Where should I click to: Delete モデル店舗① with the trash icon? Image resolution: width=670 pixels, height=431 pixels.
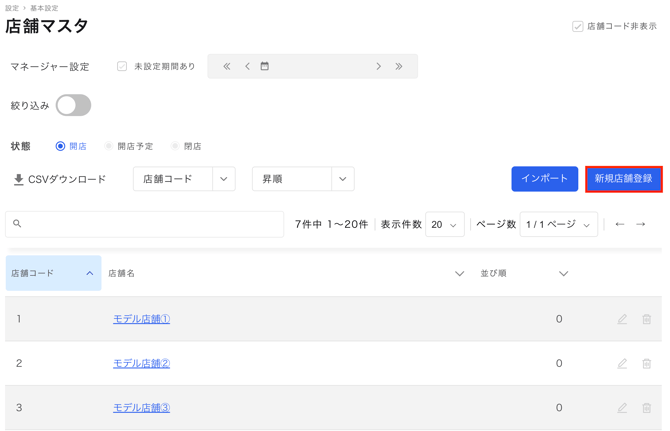click(x=646, y=319)
